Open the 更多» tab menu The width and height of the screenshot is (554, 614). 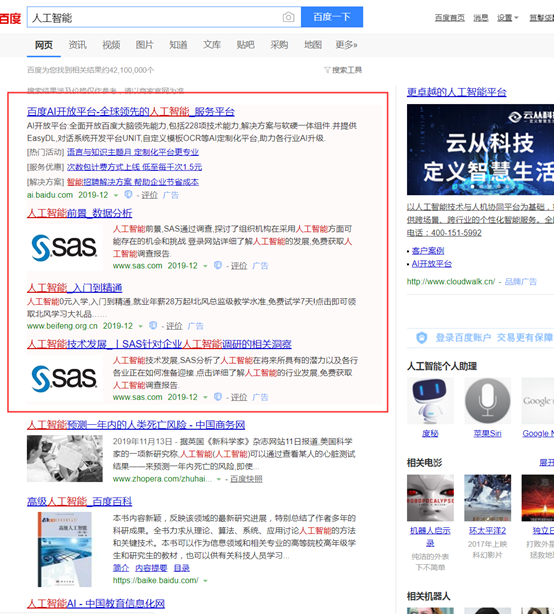pyautogui.click(x=346, y=45)
